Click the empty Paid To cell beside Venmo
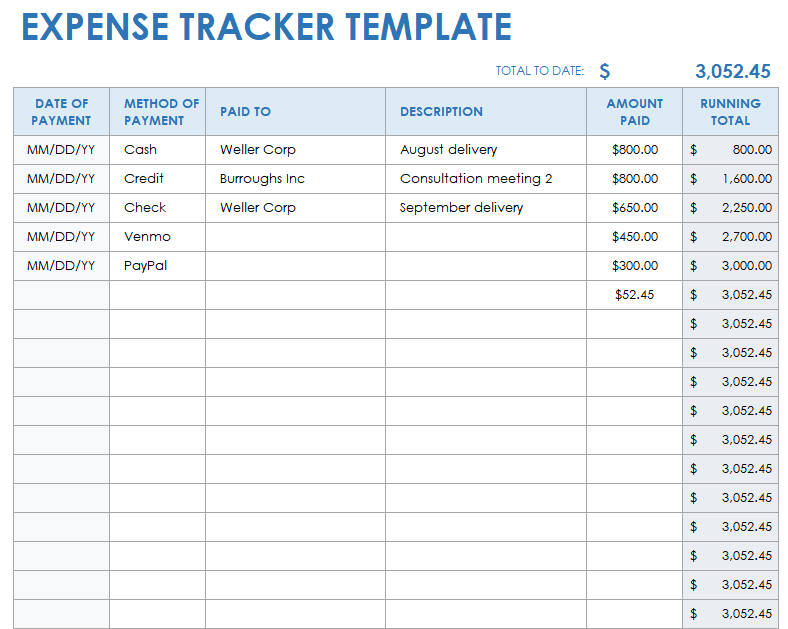788x629 pixels. coord(295,237)
